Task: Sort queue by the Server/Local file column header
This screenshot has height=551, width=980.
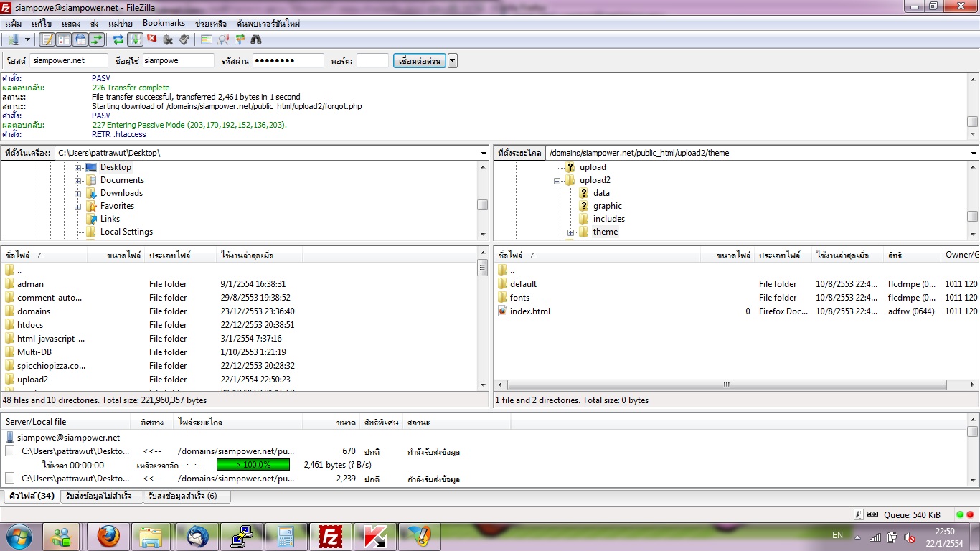Action: pyautogui.click(x=66, y=423)
